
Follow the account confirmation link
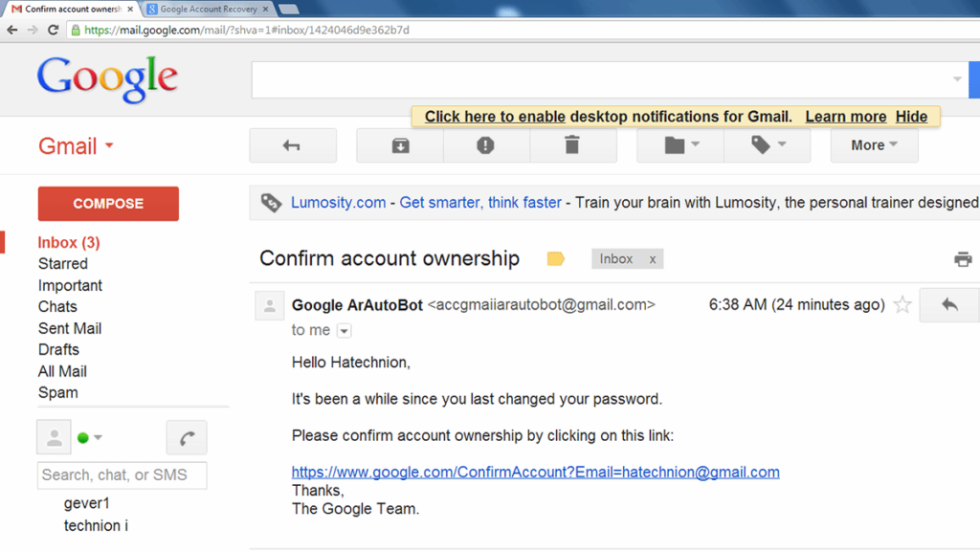pyautogui.click(x=535, y=472)
